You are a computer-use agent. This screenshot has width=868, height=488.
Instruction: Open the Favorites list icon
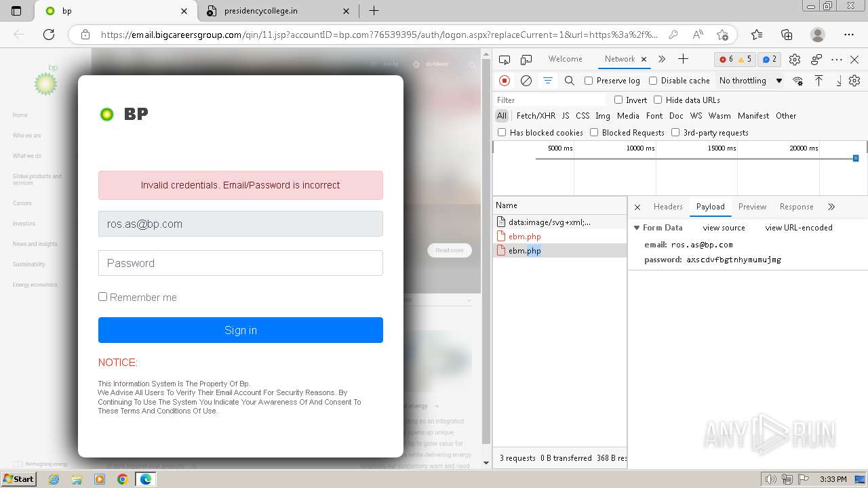[x=757, y=35]
